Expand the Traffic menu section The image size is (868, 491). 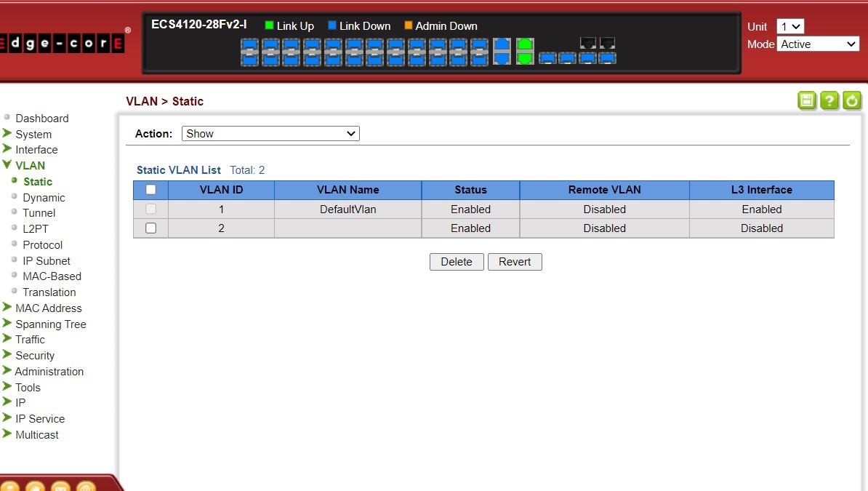point(30,340)
